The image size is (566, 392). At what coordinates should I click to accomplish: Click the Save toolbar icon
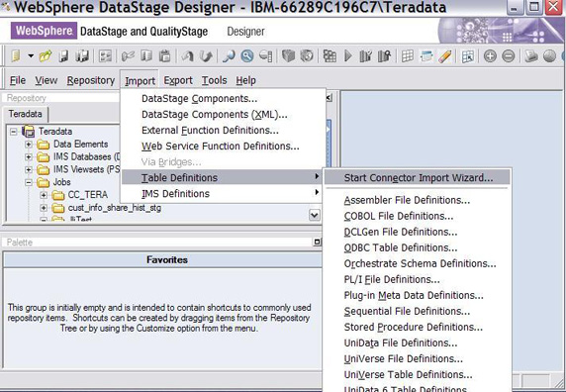pos(63,56)
